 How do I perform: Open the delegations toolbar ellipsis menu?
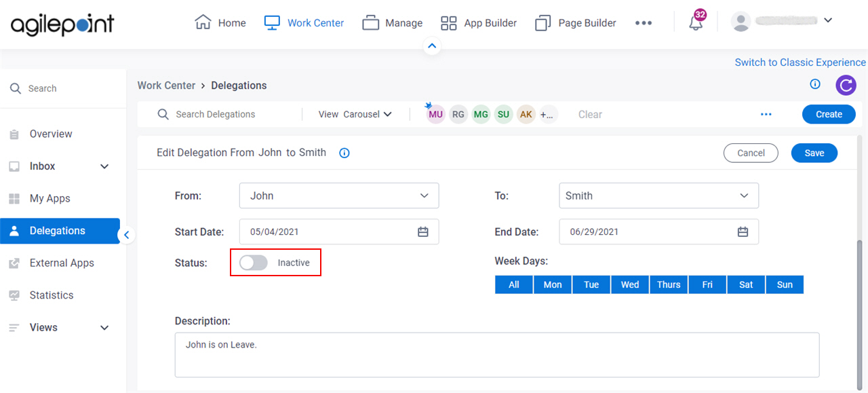766,114
